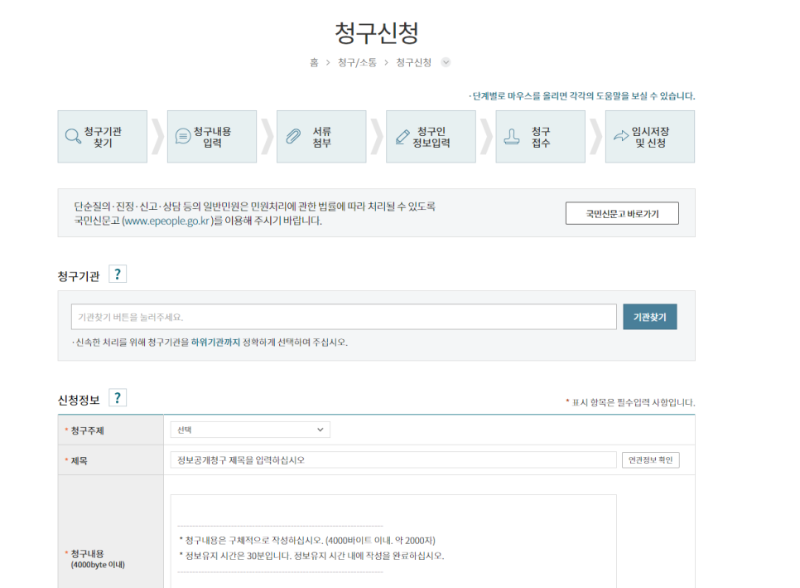Click the paperclip icon in 서류 첨부 step
The image size is (800, 588).
293,136
